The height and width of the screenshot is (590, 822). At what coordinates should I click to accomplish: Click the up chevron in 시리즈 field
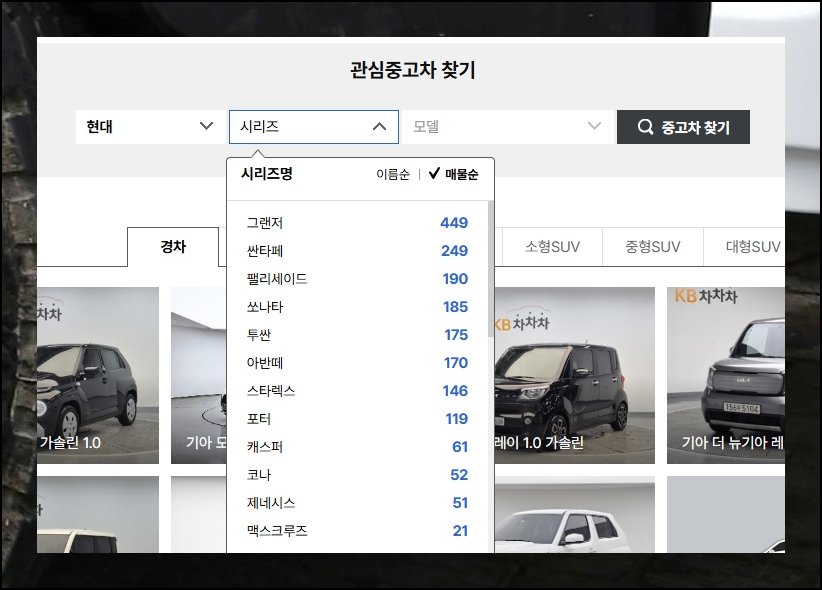[x=379, y=126]
